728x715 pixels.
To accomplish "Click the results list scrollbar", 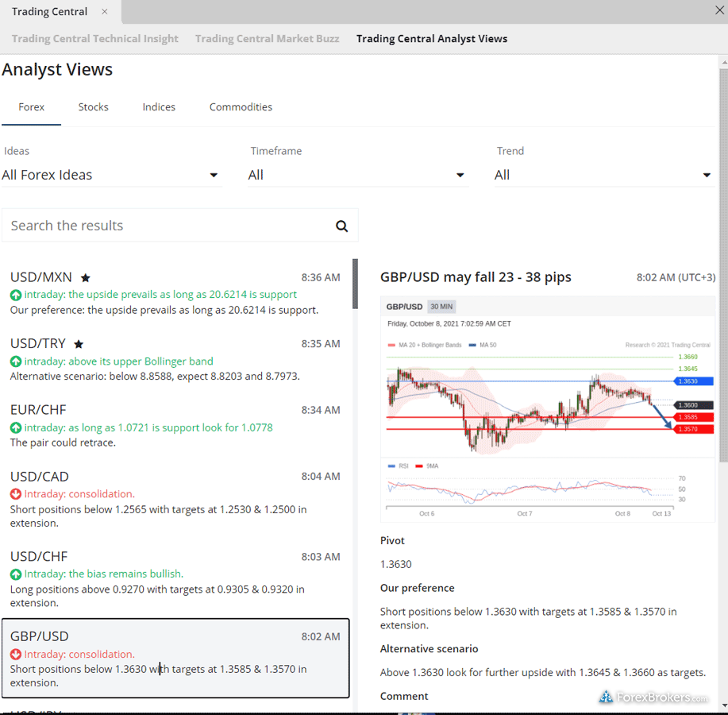I will pos(355,284).
